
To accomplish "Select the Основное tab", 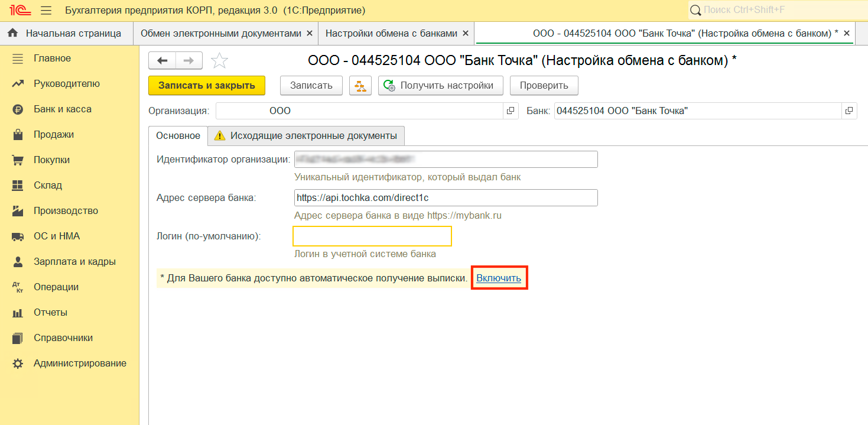I will (178, 136).
